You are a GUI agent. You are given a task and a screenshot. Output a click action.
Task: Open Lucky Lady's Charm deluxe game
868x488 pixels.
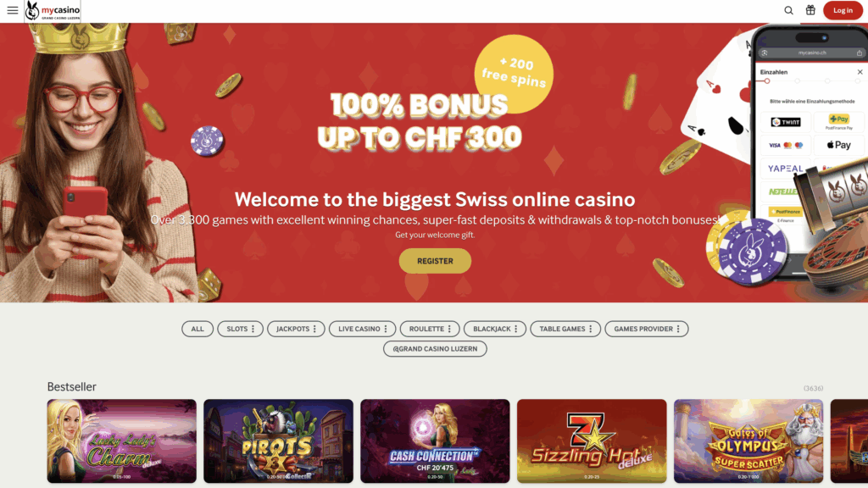coord(122,441)
